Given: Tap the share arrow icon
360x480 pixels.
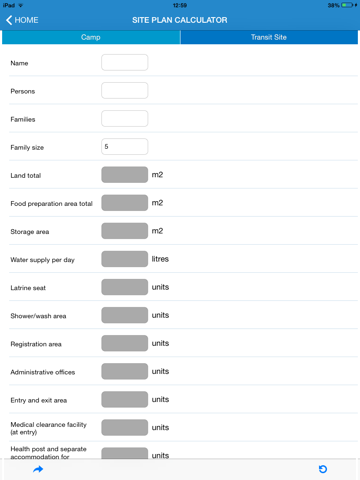Looking at the screenshot, I should click(38, 469).
